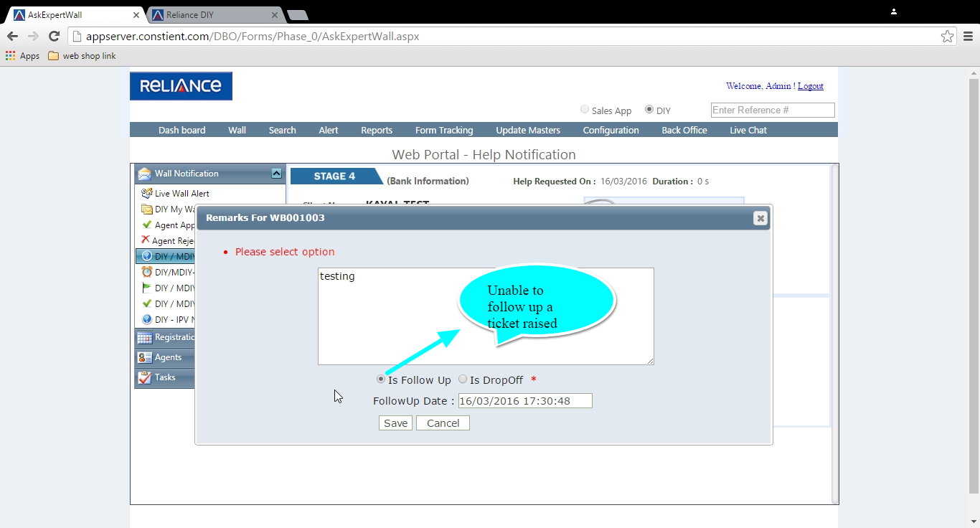Click the Tasks checklist icon

(144, 377)
